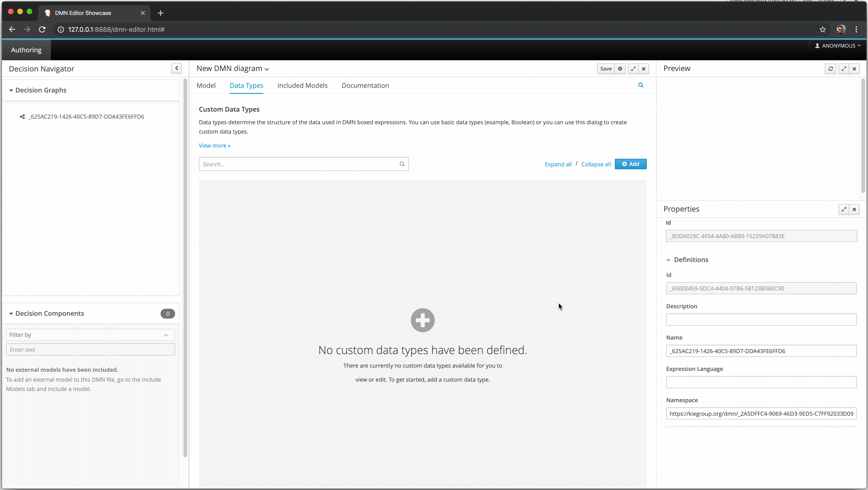
Task: Click the Expression Language field
Action: pyautogui.click(x=761, y=383)
